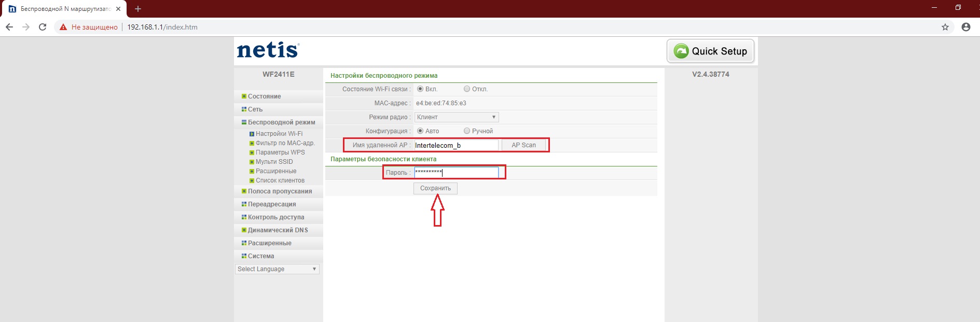The height and width of the screenshot is (322, 980).
Task: Click the Quick Setup green arrow icon
Action: pos(681,51)
